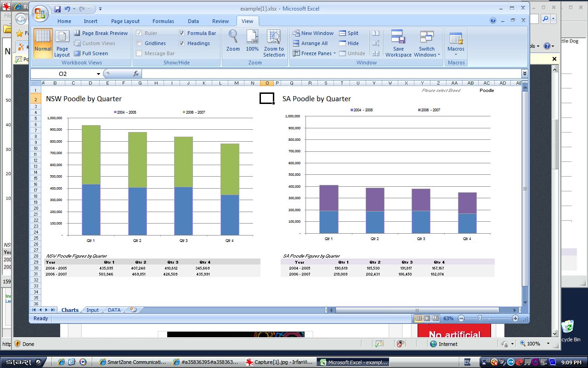
Task: Click Page Break Preview status bar button
Action: tap(435, 318)
